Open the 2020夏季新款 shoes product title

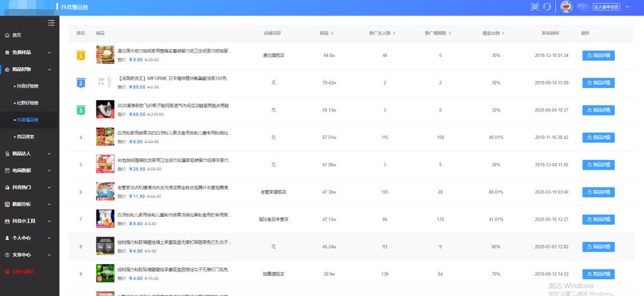[173, 105]
